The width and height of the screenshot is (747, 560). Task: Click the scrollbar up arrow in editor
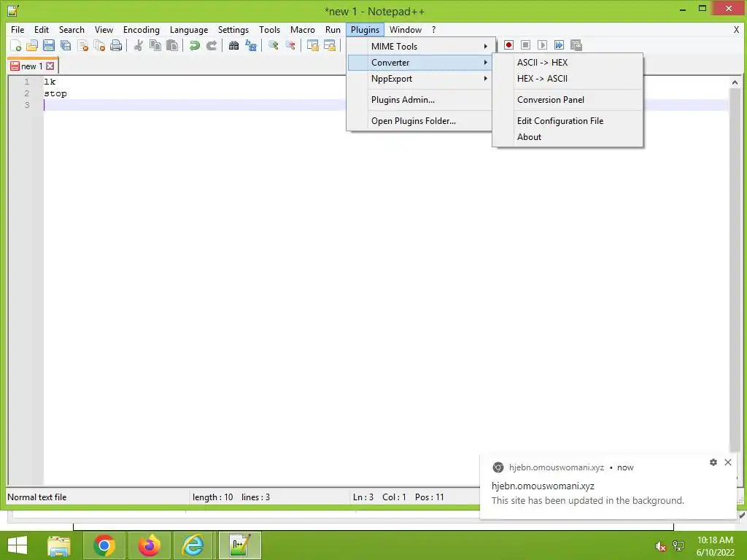tap(735, 82)
